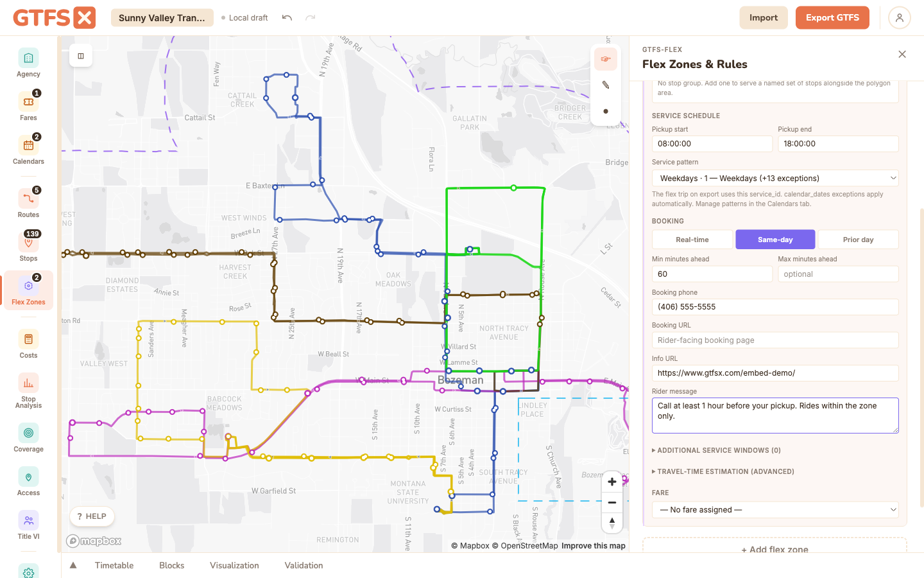Switch to the Blocks tab
The image size is (924, 578).
tap(172, 565)
